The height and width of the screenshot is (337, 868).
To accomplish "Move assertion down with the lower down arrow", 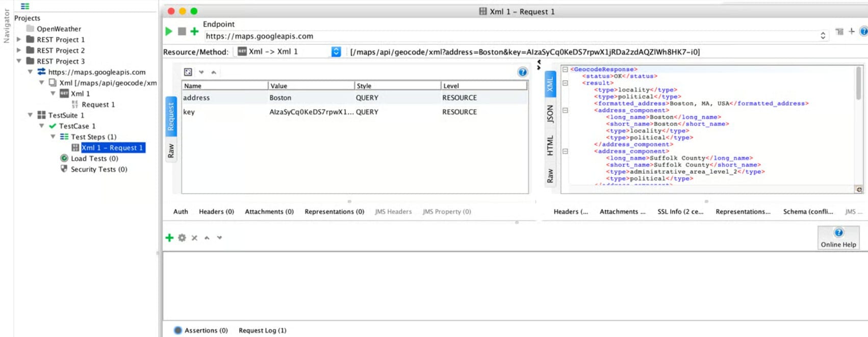I will (219, 238).
